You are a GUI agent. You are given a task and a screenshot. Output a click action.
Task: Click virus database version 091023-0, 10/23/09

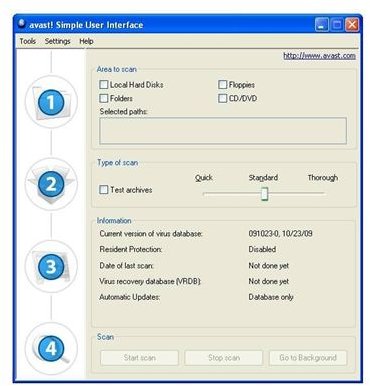[x=280, y=233]
